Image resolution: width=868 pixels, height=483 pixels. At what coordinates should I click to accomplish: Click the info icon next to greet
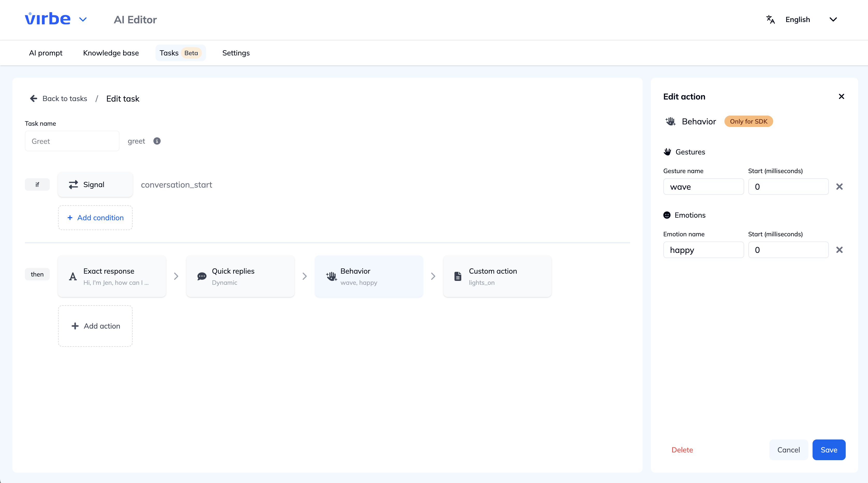[157, 141]
